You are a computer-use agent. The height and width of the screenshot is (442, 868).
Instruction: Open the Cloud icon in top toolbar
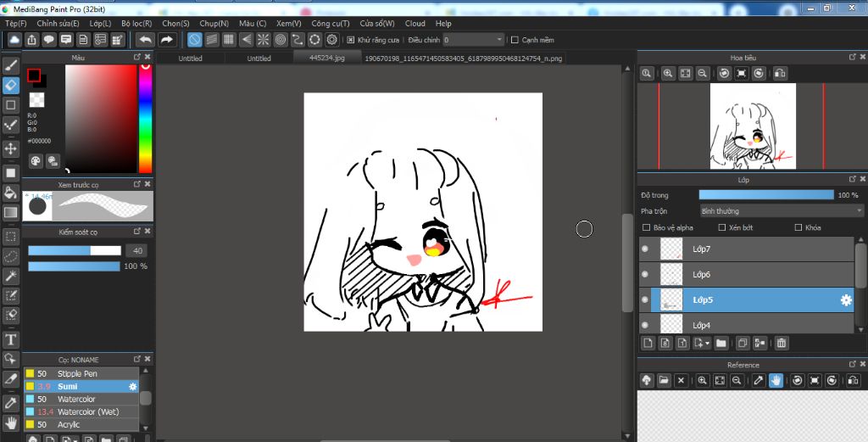point(14,39)
